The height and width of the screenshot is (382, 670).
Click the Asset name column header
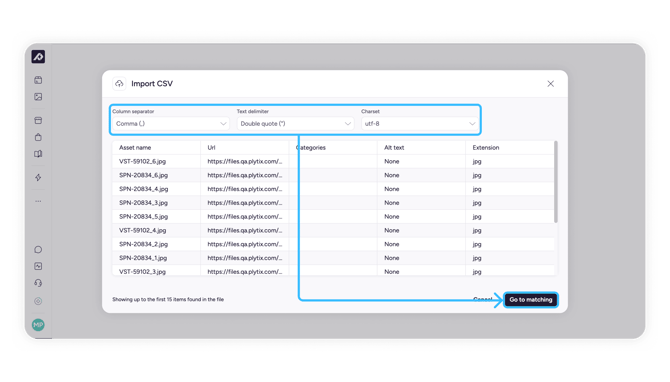(x=135, y=147)
